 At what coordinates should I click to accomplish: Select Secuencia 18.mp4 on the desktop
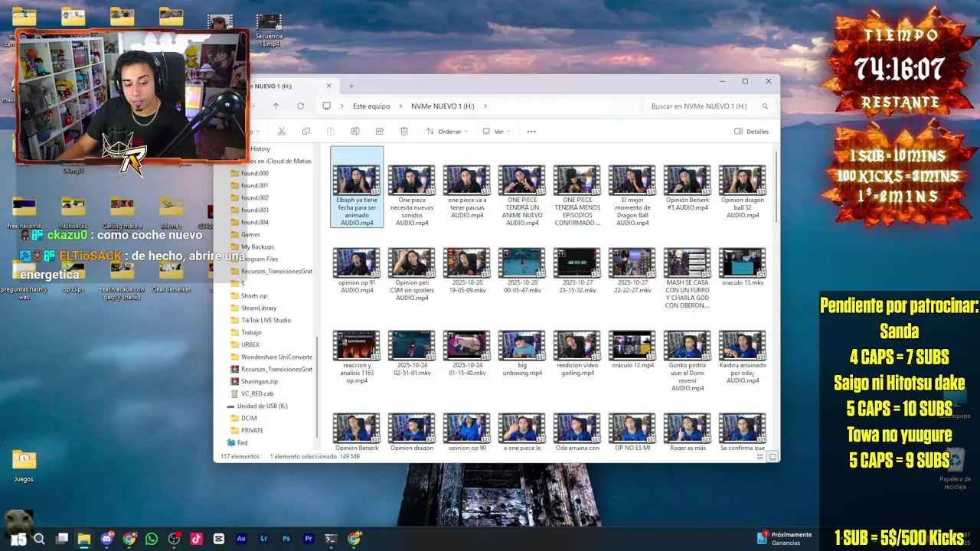click(x=269, y=29)
